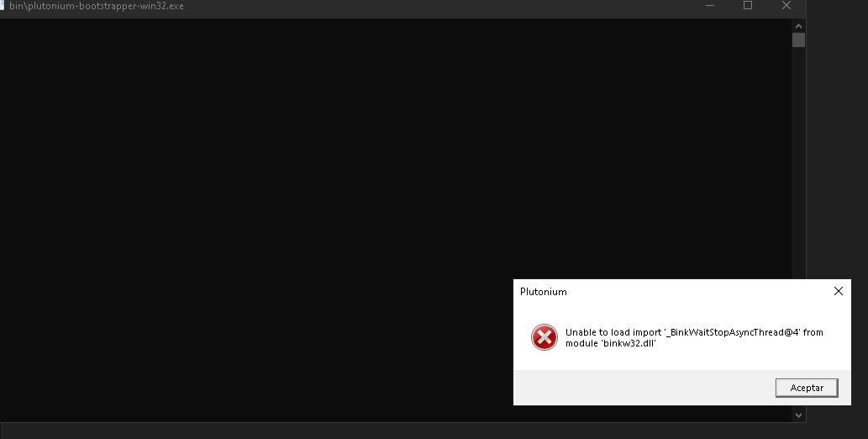Click the red error icon in the dialog

tap(544, 337)
